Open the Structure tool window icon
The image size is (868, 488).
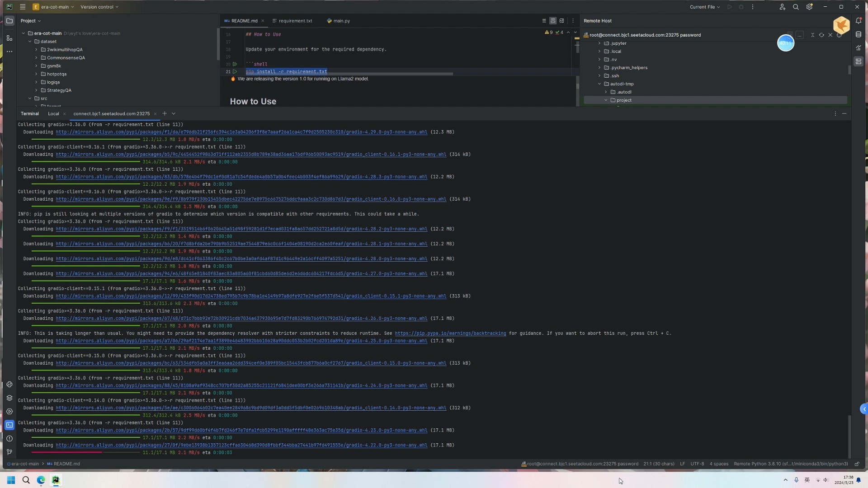[x=9, y=38]
